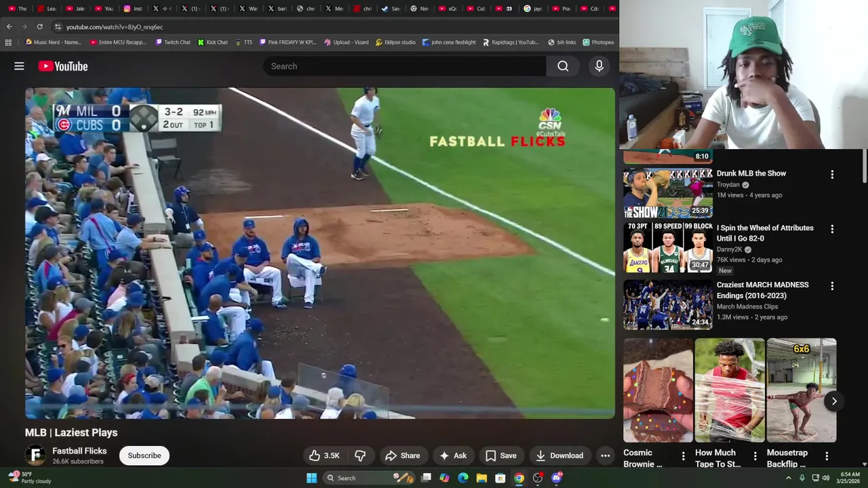
Task: Click the browser address bar URL
Action: click(115, 27)
